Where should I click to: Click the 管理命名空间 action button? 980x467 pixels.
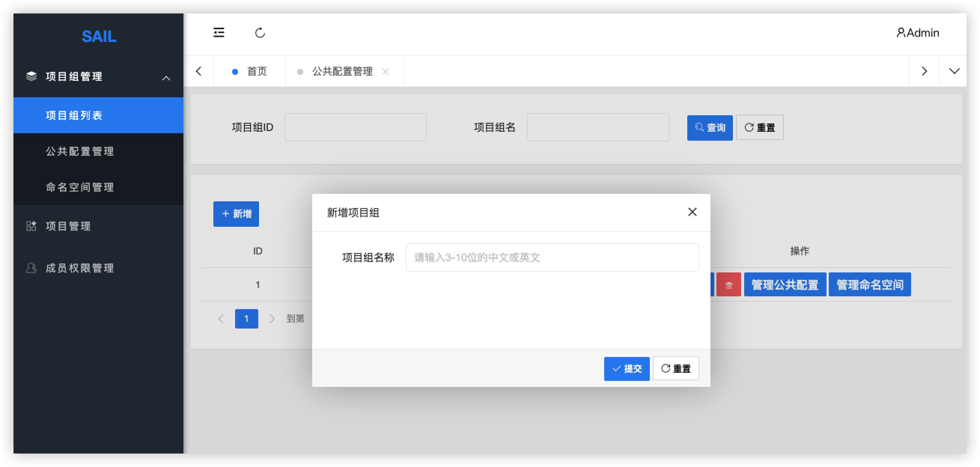tap(870, 284)
